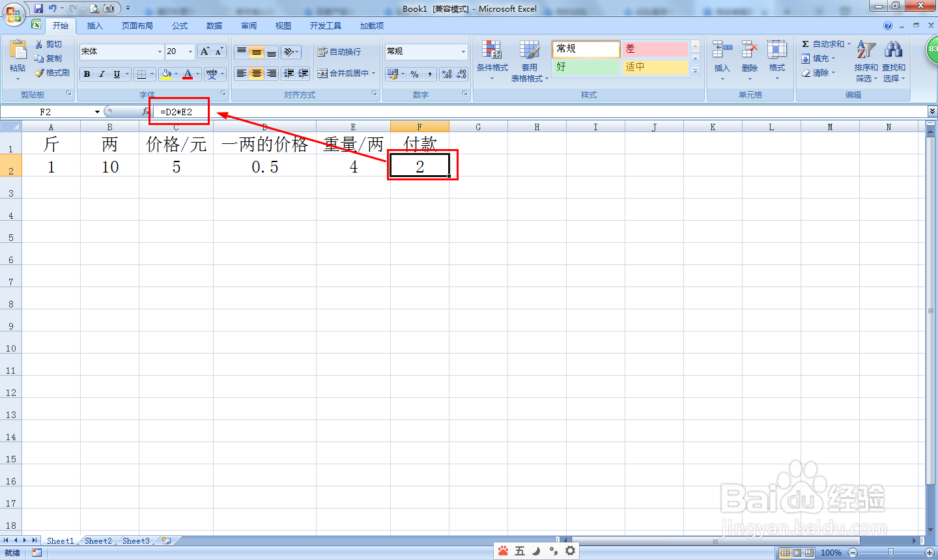The height and width of the screenshot is (560, 938).
Task: Open the Name Box dropdown arrow
Action: point(98,112)
